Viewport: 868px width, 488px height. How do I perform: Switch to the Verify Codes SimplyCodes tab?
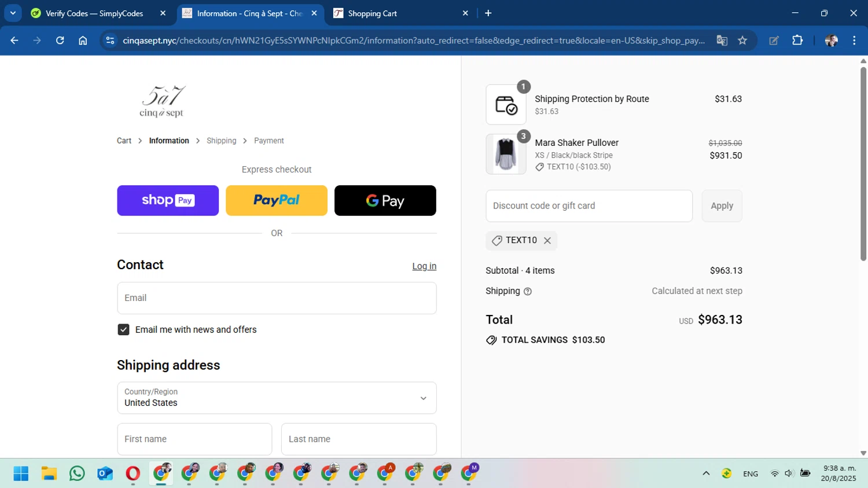(94, 13)
